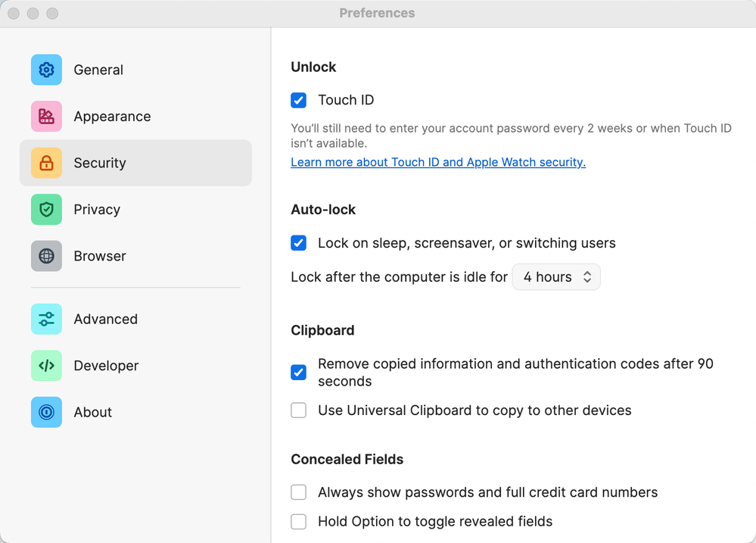Toggle Remove copied information after 90 seconds
The width and height of the screenshot is (756, 543).
[299, 373]
